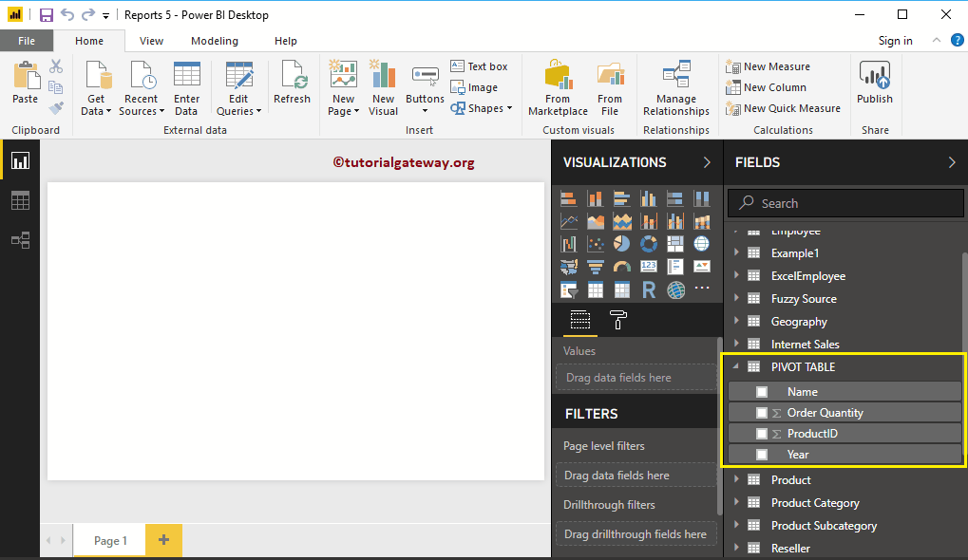Image resolution: width=968 pixels, height=560 pixels.
Task: Import more custom visuals via ellipsis
Action: point(702,288)
